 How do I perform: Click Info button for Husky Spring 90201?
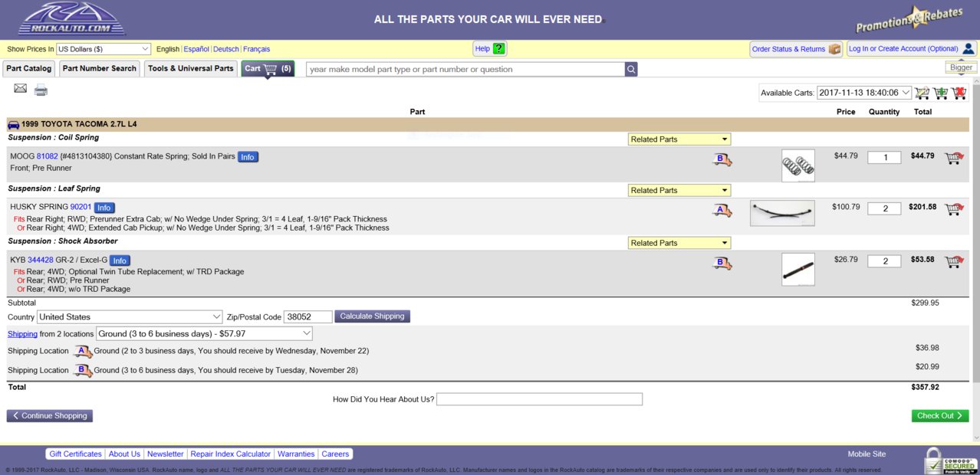click(x=104, y=208)
